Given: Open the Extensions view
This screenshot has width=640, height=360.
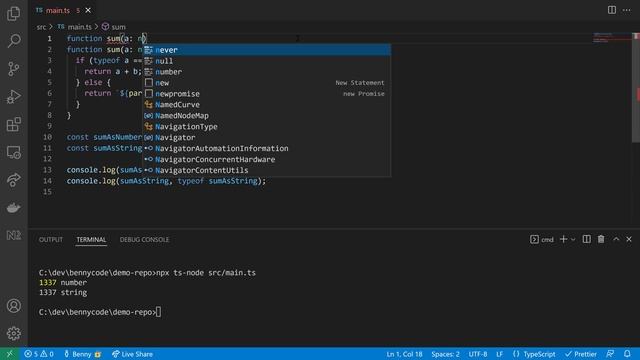Looking at the screenshot, I should [13, 124].
